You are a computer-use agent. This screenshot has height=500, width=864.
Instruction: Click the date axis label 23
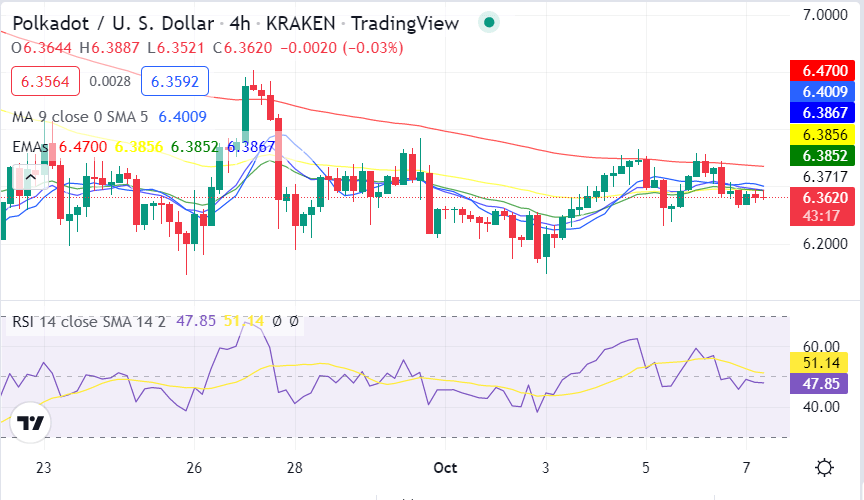(44, 468)
